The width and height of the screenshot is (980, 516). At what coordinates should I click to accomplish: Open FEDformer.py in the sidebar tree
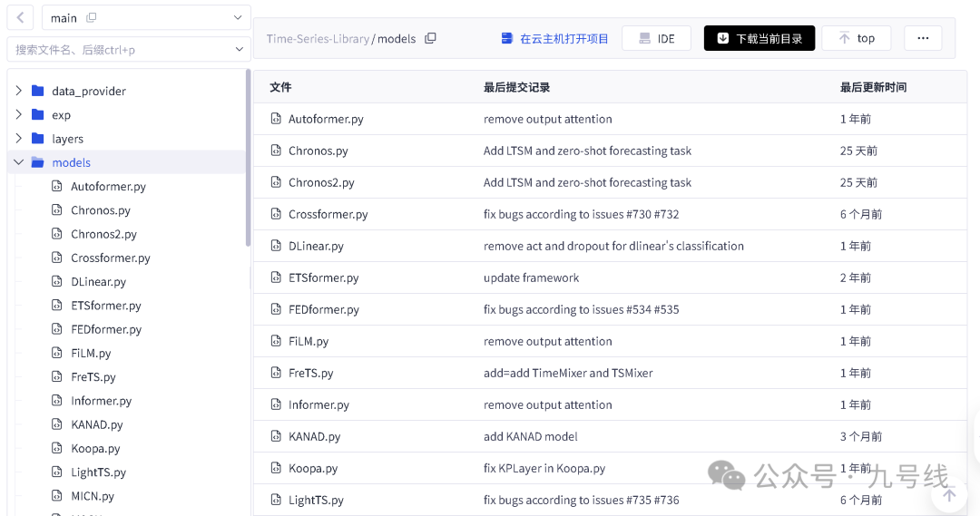pyautogui.click(x=106, y=328)
